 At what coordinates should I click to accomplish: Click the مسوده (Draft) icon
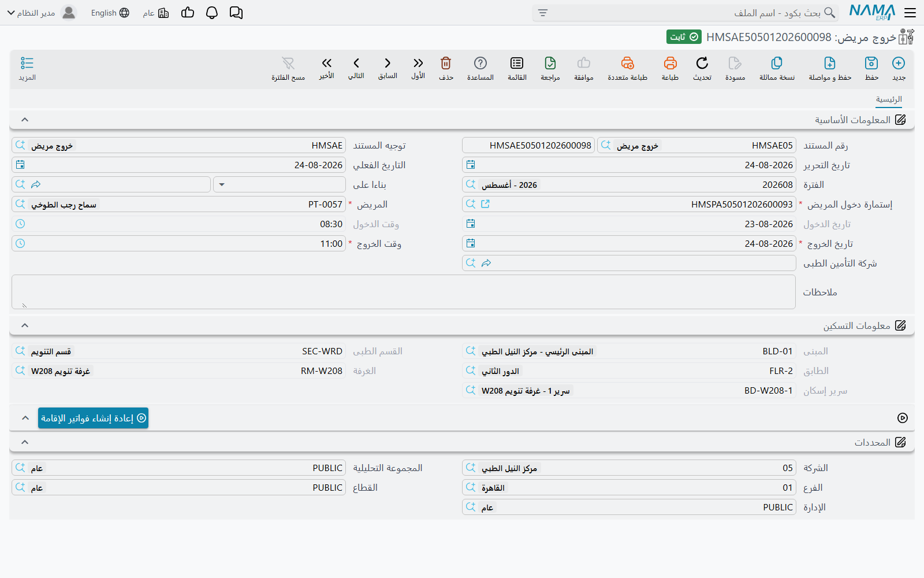coord(735,63)
